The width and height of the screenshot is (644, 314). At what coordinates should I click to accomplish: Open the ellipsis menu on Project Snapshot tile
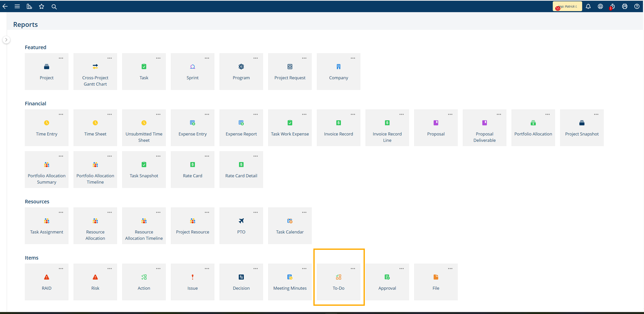596,114
